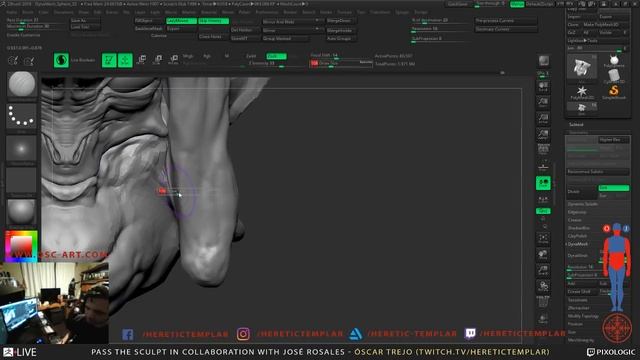Select the SimpleBrush tool
640x360 pixels.
614,92
